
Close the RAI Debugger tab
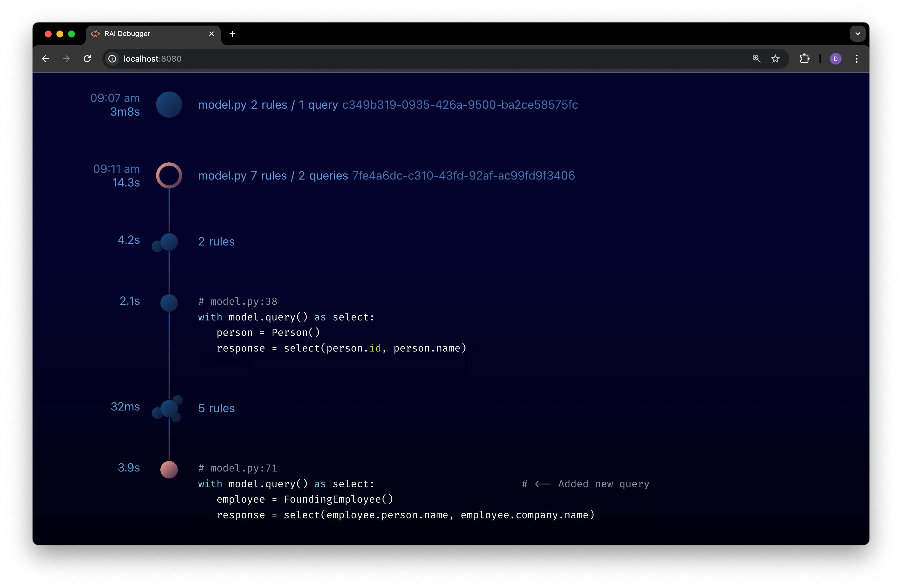[212, 34]
